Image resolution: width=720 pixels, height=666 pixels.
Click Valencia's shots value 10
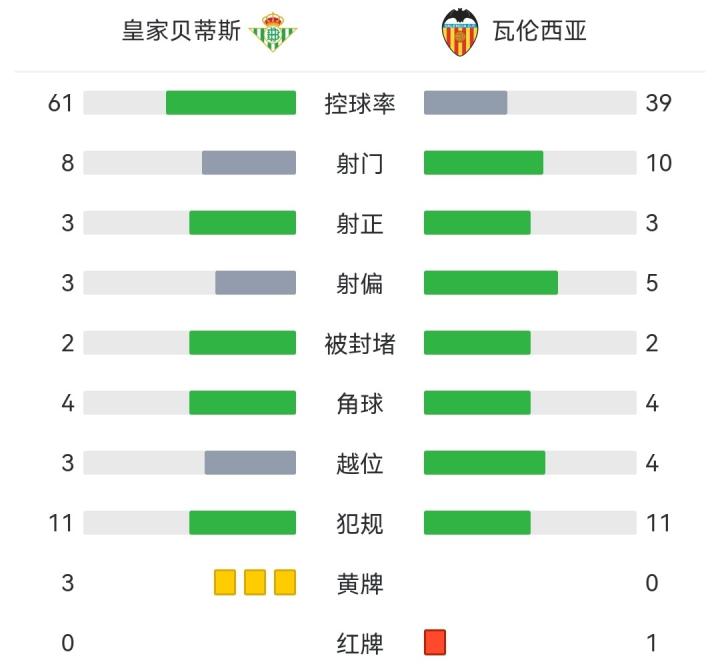click(x=658, y=163)
